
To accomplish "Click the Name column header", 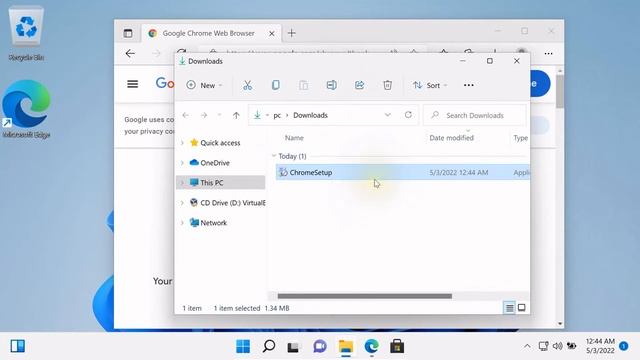I will pos(294,138).
